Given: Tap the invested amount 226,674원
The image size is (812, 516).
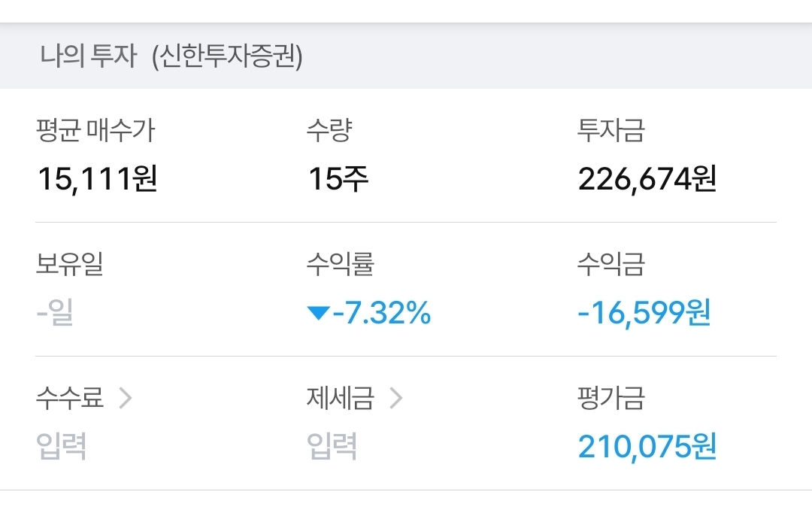Looking at the screenshot, I should [x=647, y=179].
